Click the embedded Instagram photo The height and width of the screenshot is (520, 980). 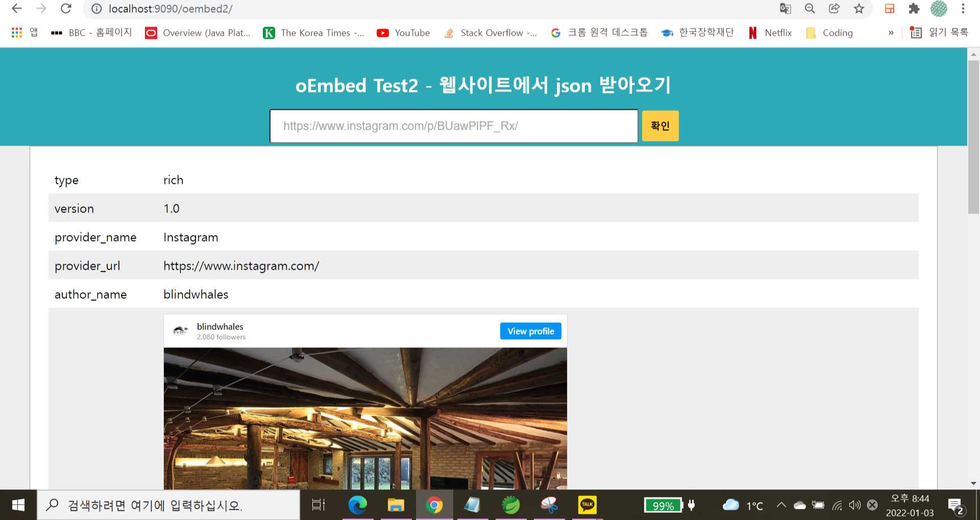click(365, 418)
